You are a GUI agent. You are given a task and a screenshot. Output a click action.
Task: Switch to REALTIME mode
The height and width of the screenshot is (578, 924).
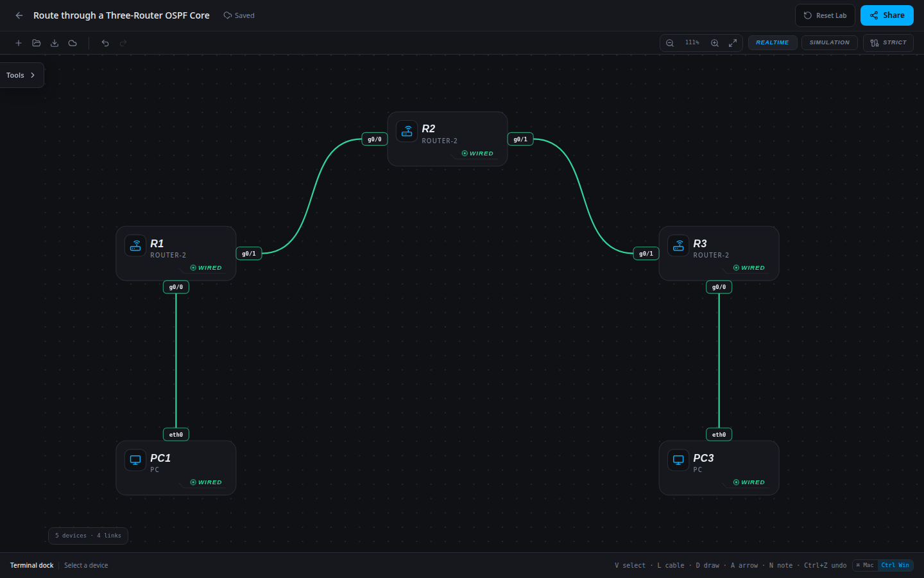tap(773, 43)
